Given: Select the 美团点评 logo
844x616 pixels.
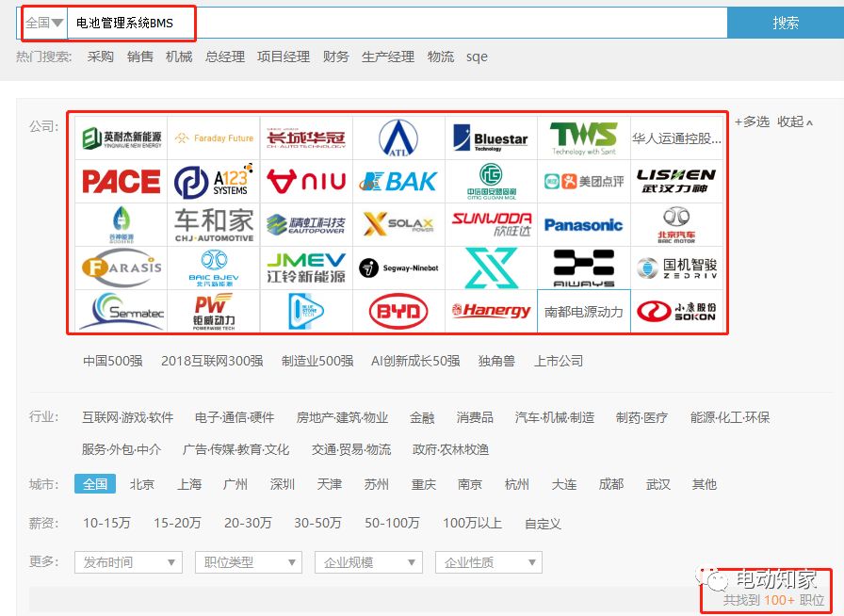Looking at the screenshot, I should click(584, 182).
